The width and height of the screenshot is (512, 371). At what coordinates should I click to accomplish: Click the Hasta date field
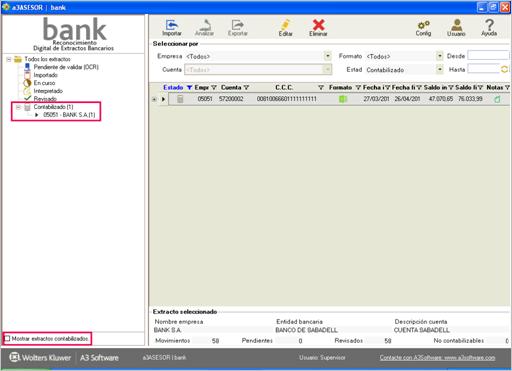pos(483,69)
